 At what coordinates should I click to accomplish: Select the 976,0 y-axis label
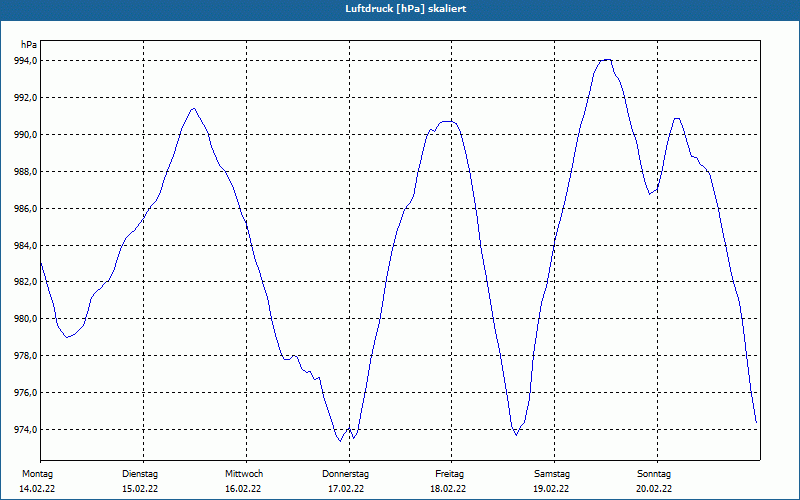pos(25,393)
